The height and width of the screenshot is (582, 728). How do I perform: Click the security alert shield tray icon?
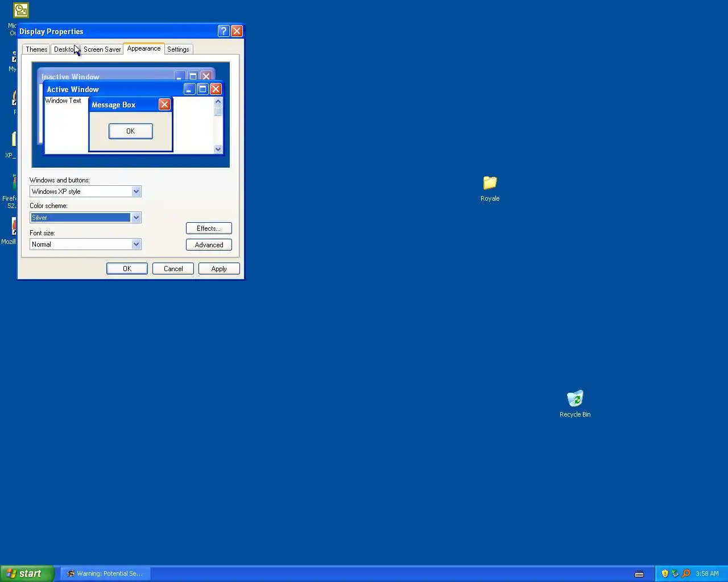(665, 573)
